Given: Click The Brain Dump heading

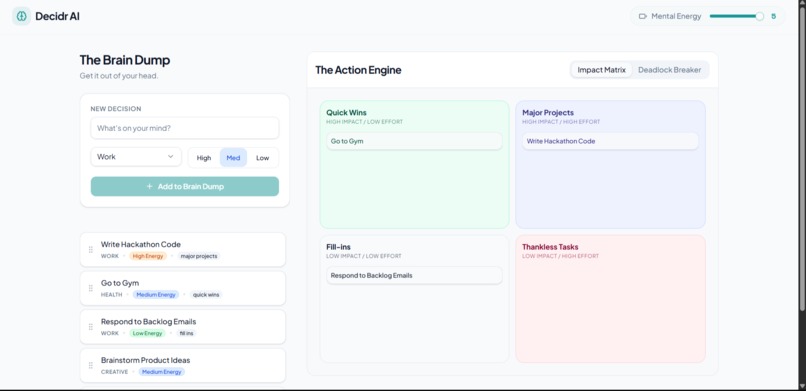Looking at the screenshot, I should [124, 60].
